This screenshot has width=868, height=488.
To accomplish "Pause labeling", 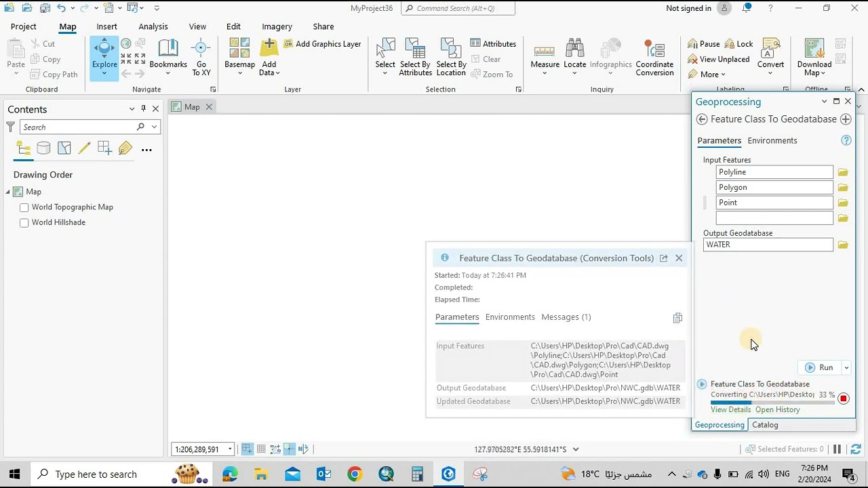I will coord(704,44).
